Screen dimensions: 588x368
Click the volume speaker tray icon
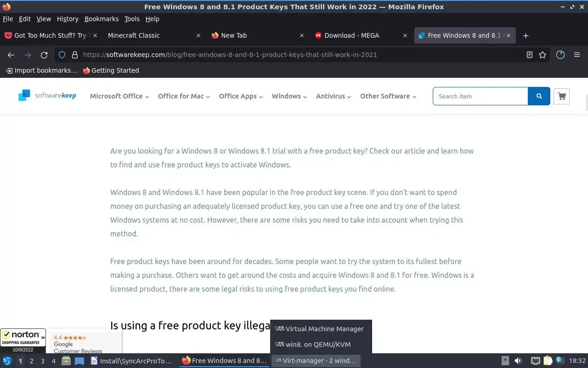pos(518,361)
